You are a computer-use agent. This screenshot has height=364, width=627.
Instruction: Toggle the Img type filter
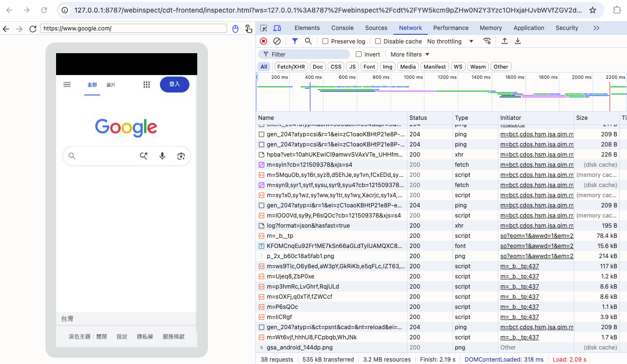coord(387,67)
